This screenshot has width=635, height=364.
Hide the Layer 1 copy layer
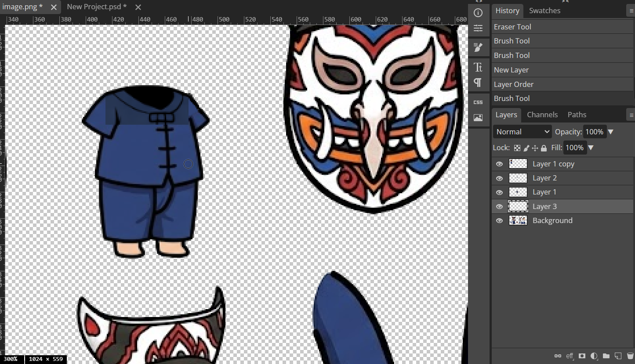click(499, 164)
